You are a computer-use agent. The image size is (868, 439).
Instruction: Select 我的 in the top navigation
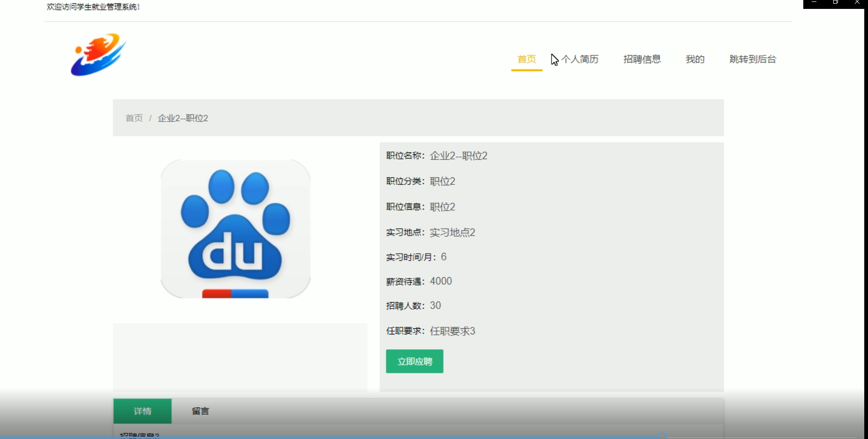point(695,59)
